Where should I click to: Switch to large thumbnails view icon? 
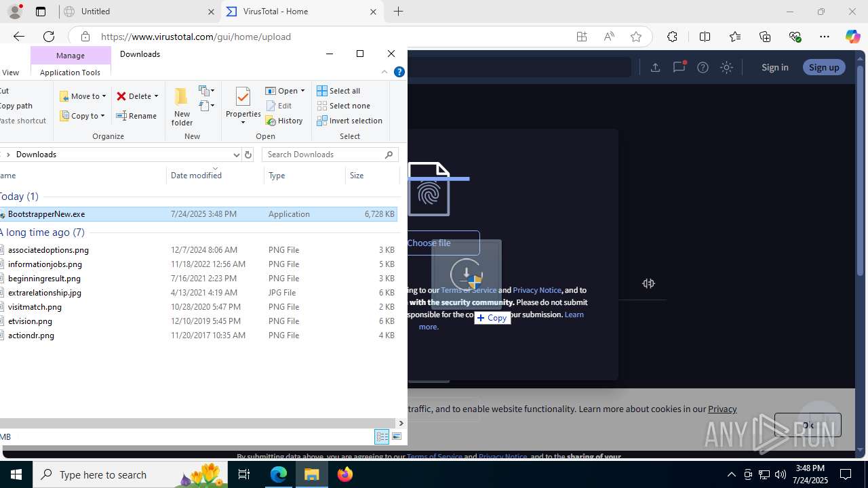[397, 437]
